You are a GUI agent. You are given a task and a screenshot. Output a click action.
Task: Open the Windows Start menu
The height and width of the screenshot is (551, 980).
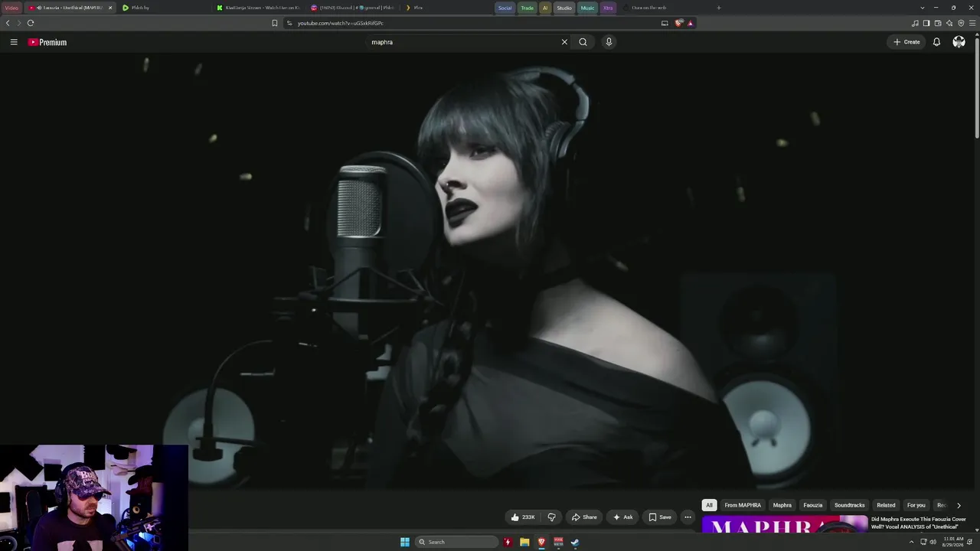tap(405, 542)
